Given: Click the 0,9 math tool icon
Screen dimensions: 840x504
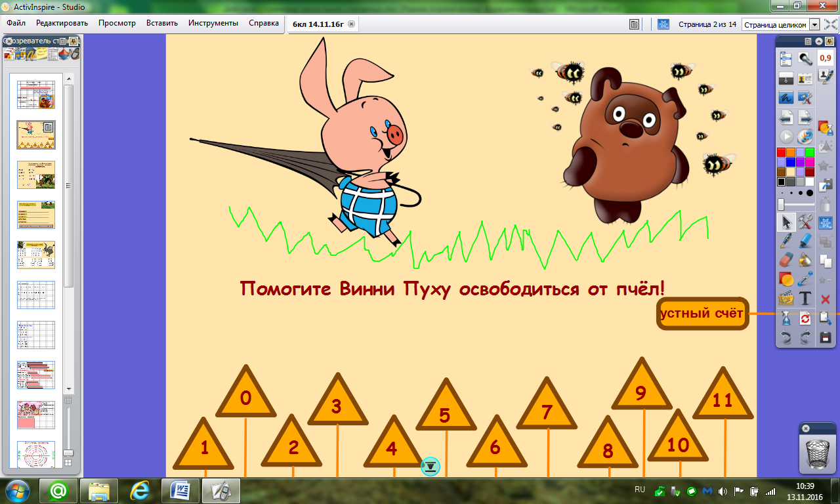Looking at the screenshot, I should [826, 59].
